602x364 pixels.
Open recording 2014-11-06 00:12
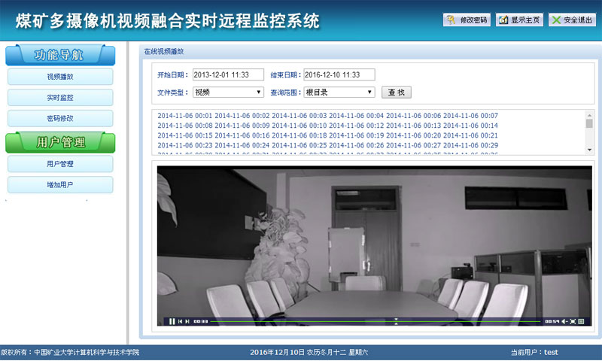356,126
